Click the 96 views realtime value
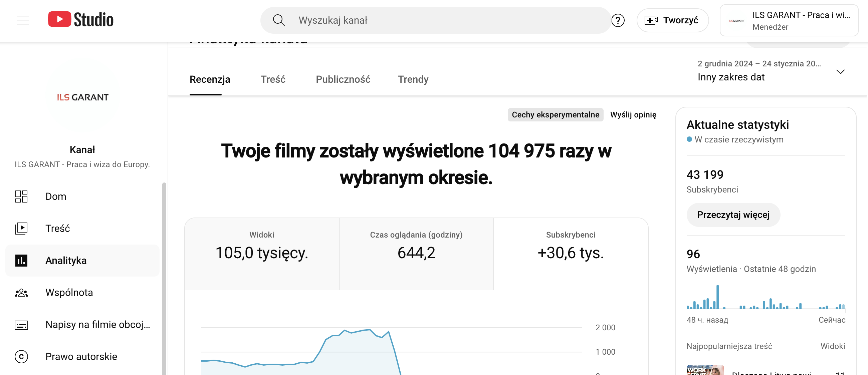868x375 pixels. 693,254
